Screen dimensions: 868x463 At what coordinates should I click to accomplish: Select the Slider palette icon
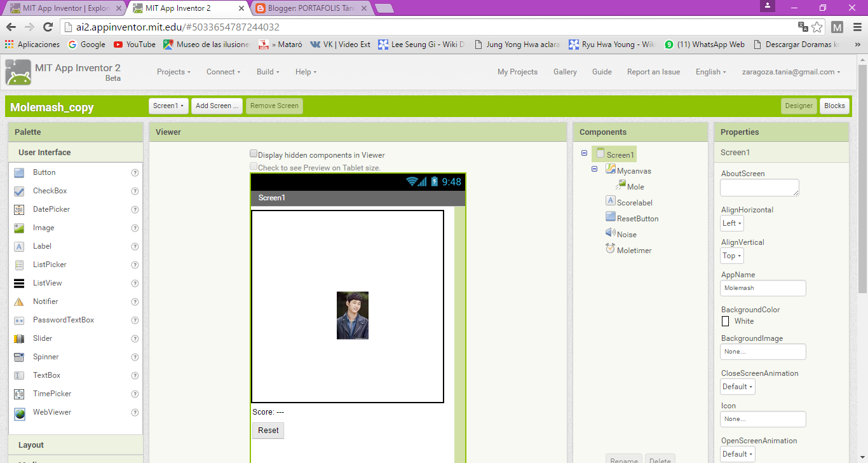point(19,338)
